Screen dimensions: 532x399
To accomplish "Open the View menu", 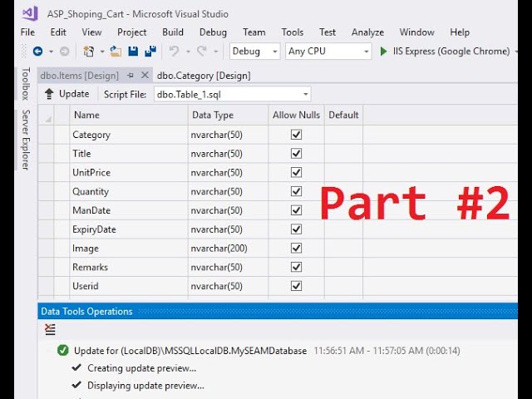I will [91, 32].
